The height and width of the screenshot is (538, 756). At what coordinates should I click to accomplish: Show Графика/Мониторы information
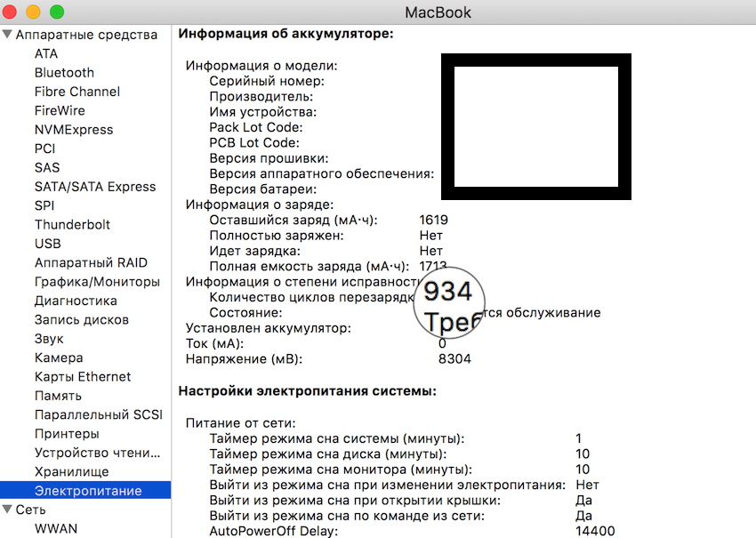[97, 282]
